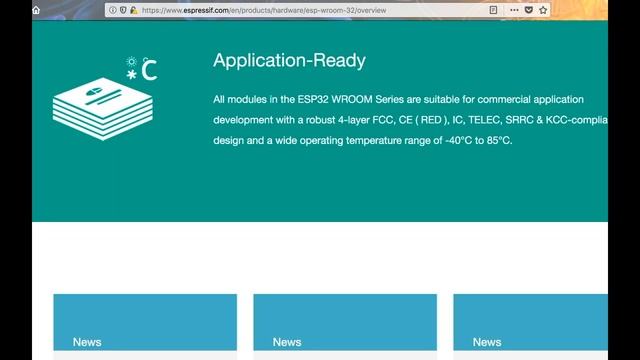Inspect the padlock connection icon
This screenshot has height=360, width=640.
(133, 10)
